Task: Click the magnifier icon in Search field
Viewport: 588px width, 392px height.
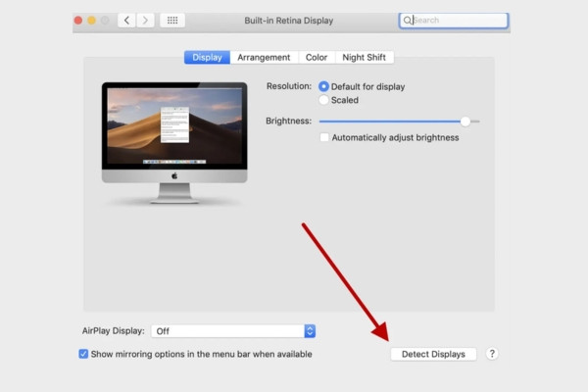Action: click(x=407, y=21)
